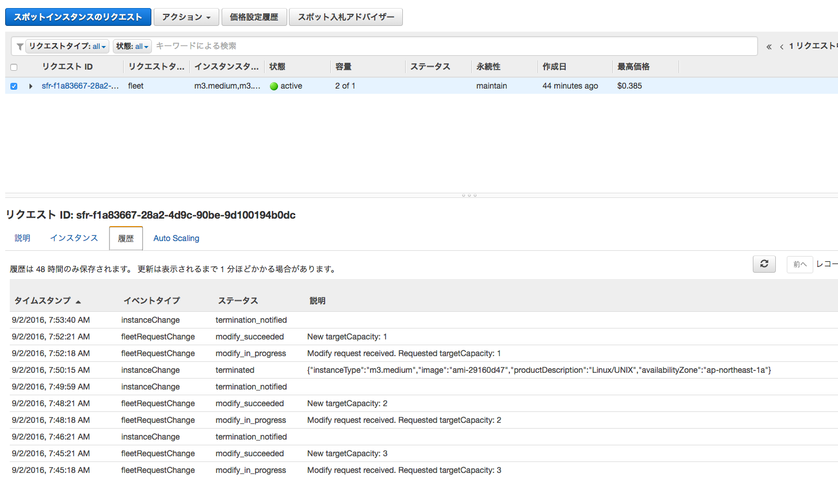Uncheck the sfr-f1a83667 request row checkbox
Image resolution: width=838 pixels, height=504 pixels.
pyautogui.click(x=14, y=86)
